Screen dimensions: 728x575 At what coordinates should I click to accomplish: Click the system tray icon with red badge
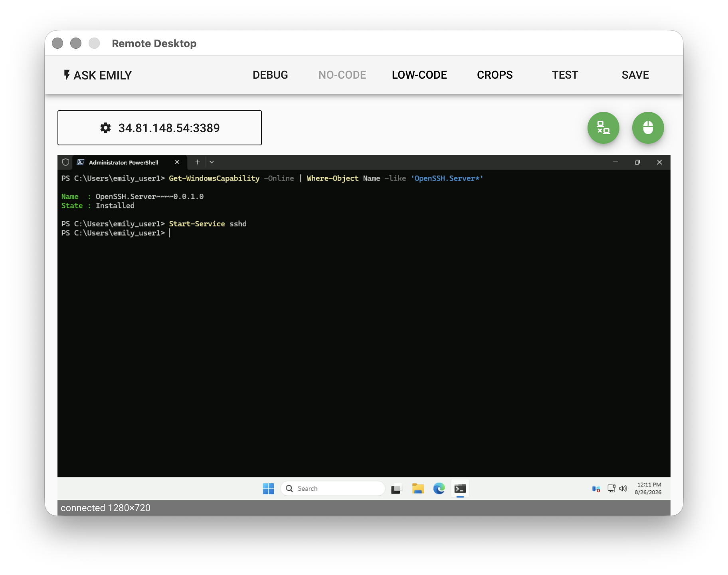click(596, 489)
